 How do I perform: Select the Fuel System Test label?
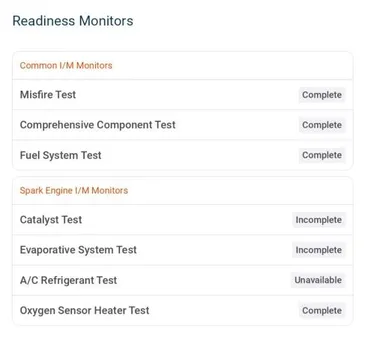pos(60,155)
